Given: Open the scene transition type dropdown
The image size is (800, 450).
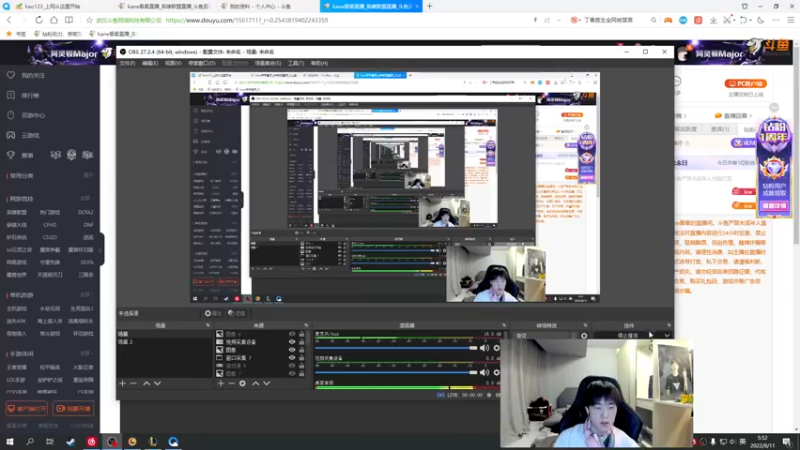Looking at the screenshot, I should [546, 336].
